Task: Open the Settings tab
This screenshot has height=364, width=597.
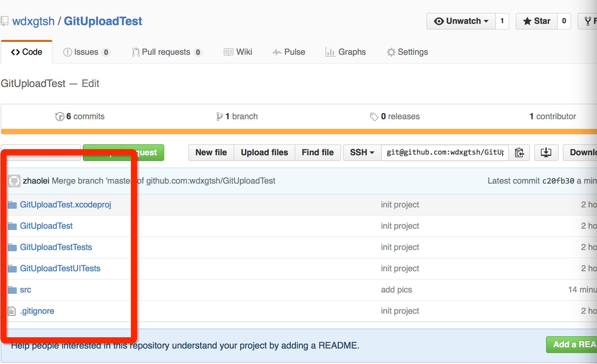Action: click(407, 52)
